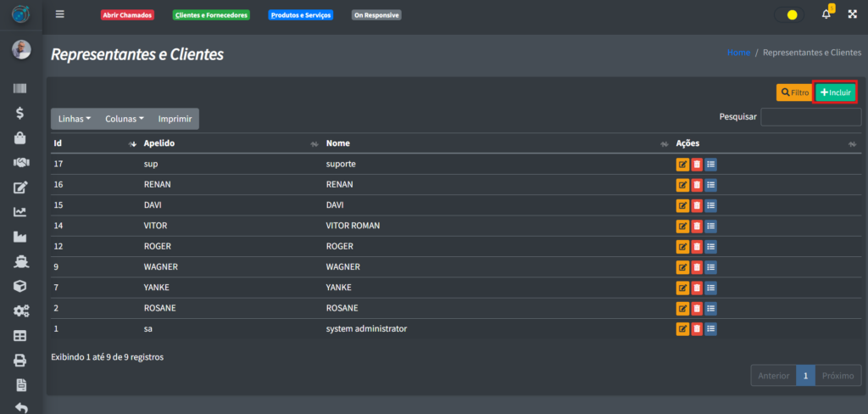The height and width of the screenshot is (414, 868).
Task: Expand the Linhas dropdown
Action: (x=75, y=119)
